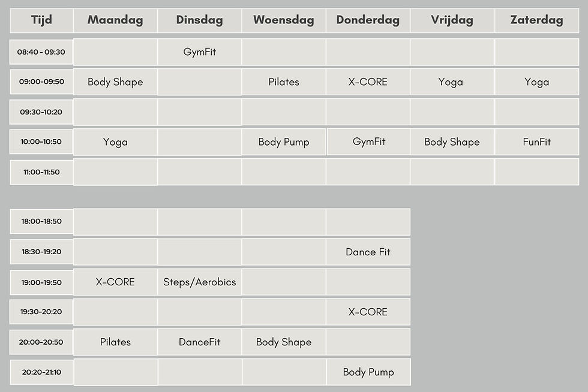This screenshot has height=392, width=588.
Task: Click Body Shape on Maandag at 09:00
Action: [x=115, y=82]
